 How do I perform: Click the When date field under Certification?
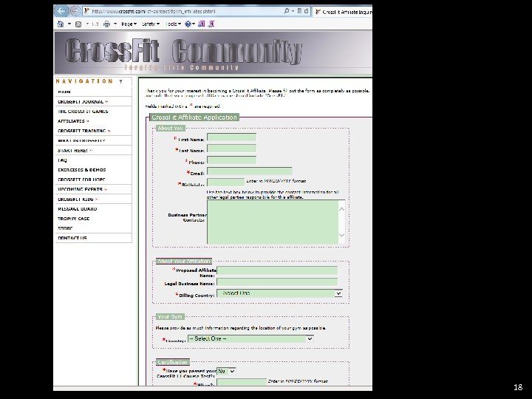pos(242,383)
